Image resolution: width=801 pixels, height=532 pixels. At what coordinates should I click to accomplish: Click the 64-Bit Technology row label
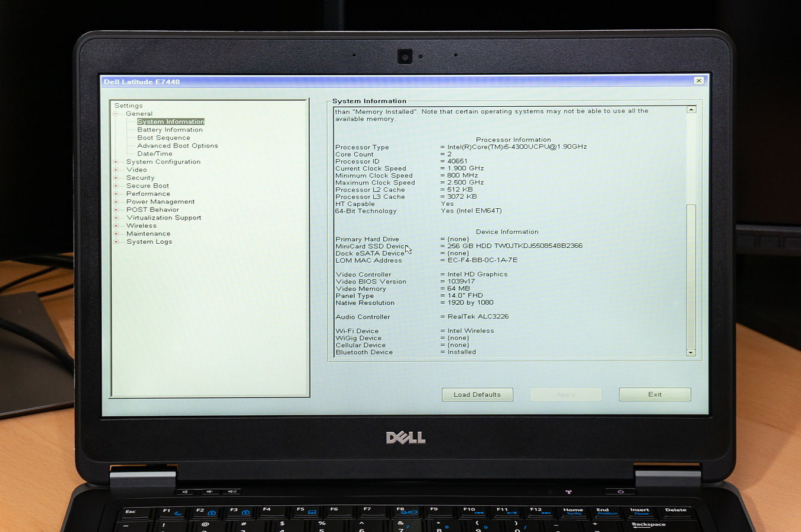[x=365, y=211]
